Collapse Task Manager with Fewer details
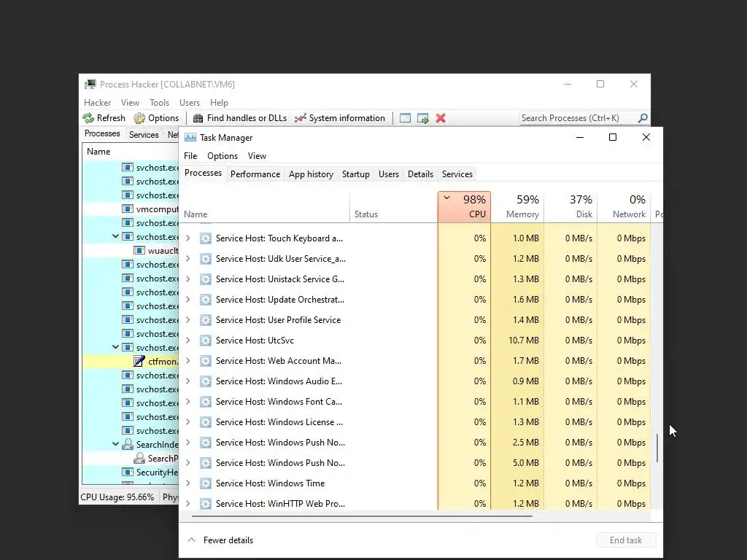 coord(220,540)
